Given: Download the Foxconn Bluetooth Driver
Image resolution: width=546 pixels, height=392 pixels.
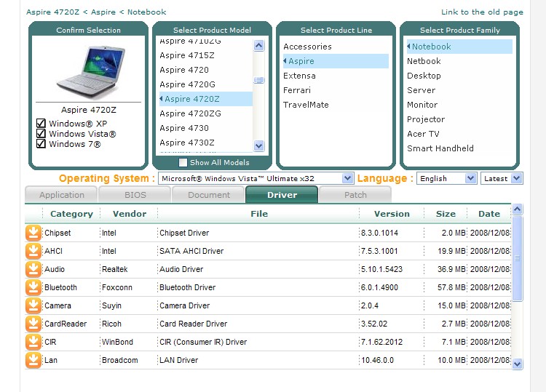Looking at the screenshot, I should [x=33, y=287].
